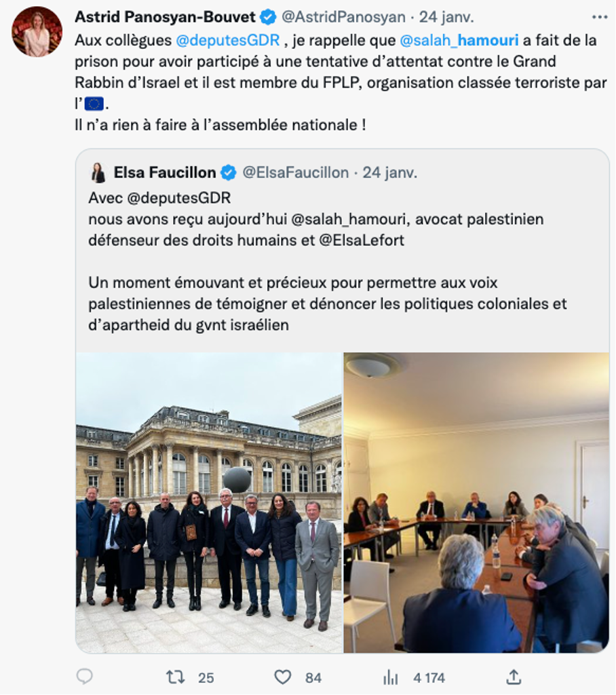The width and height of the screenshot is (616, 695).
Task: Open the outdoor group photo
Action: point(209,502)
